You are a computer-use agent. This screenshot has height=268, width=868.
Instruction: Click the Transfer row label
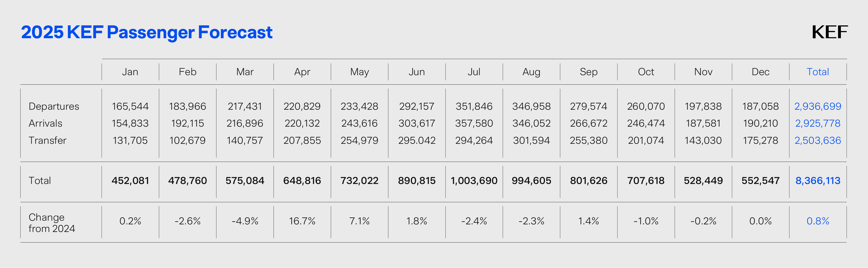coord(48,140)
